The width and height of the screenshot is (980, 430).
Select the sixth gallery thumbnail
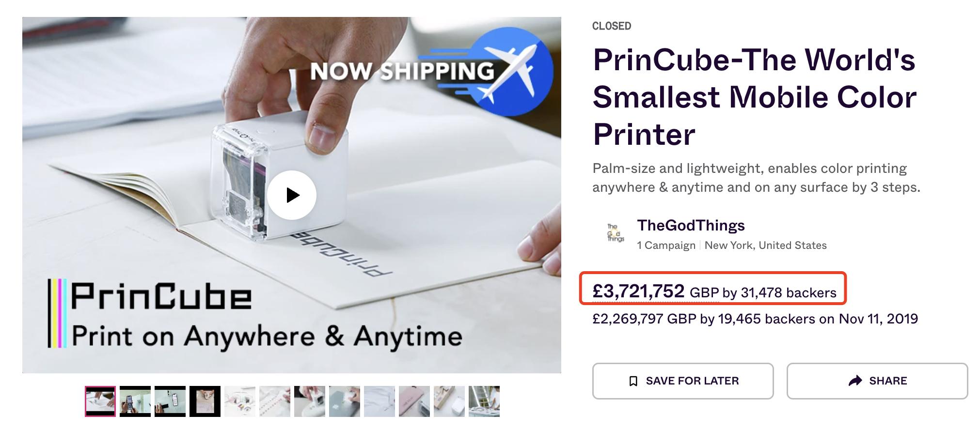click(275, 401)
